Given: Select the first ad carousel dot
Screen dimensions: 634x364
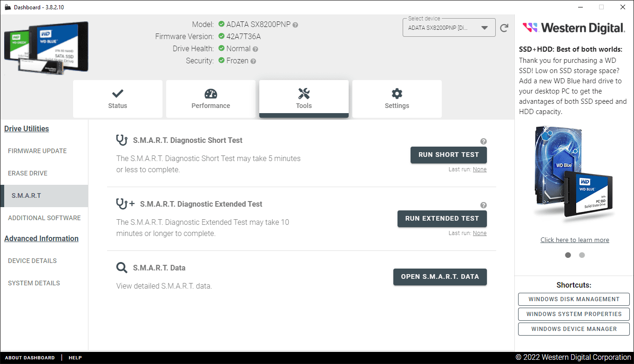Looking at the screenshot, I should [568, 255].
